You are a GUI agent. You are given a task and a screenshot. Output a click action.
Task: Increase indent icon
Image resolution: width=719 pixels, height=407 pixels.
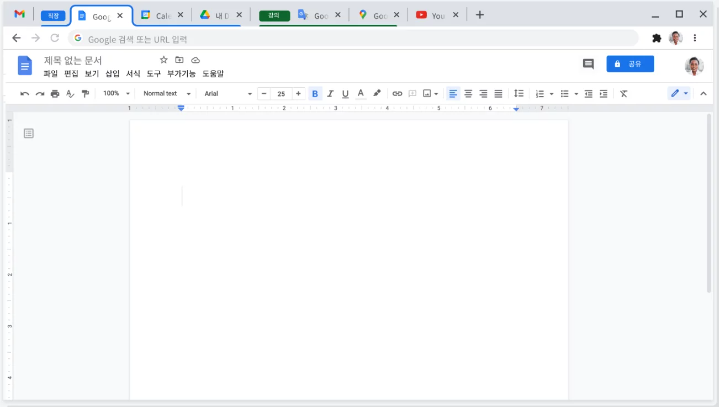(603, 94)
